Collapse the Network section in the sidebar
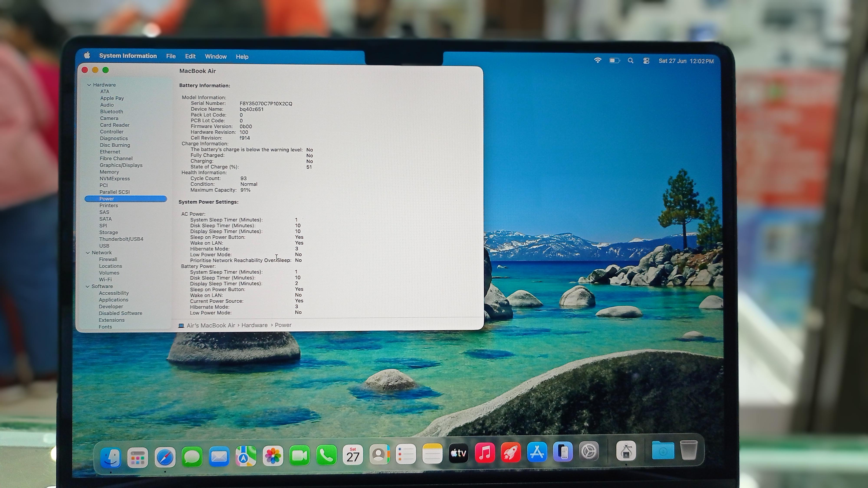 click(x=88, y=253)
